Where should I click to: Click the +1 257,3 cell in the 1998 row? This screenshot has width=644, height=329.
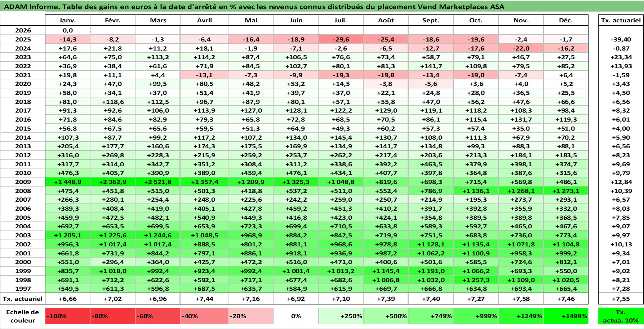(x=476, y=280)
